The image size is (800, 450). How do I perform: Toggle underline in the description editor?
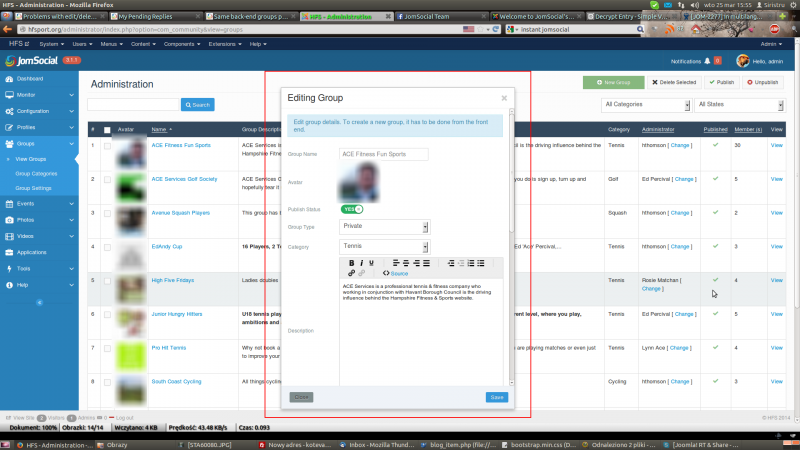[371, 263]
